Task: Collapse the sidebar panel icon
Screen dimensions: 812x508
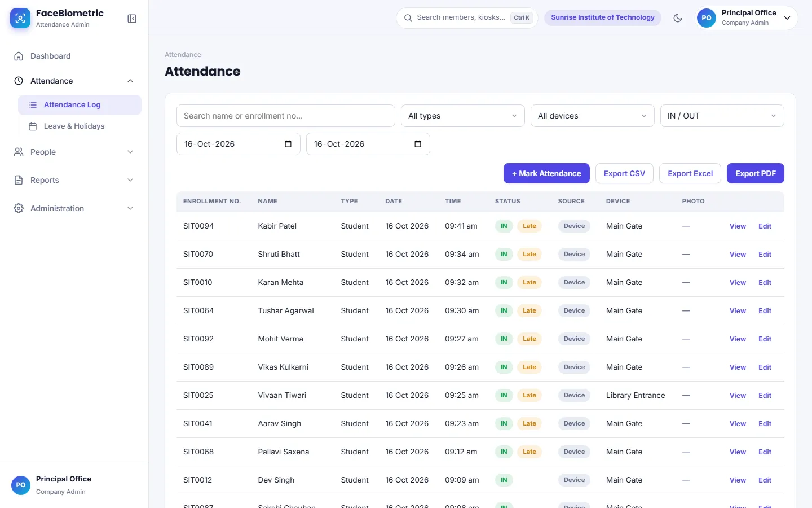Action: coord(132,19)
